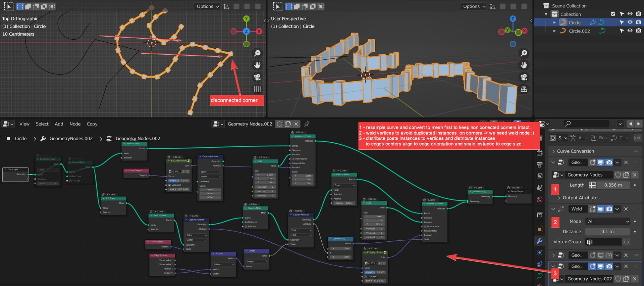The width and height of the screenshot is (644, 286).
Task: Disable Circle render camera toggle in outliner
Action: tap(638, 22)
